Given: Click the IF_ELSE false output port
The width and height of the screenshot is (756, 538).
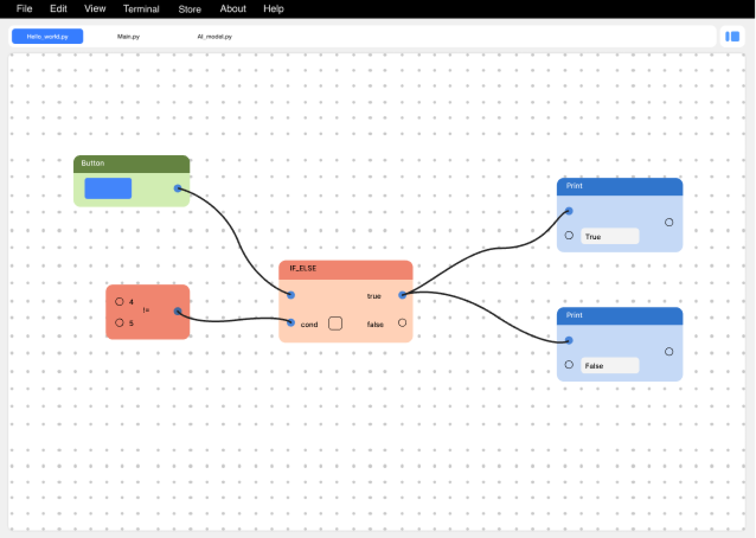Looking at the screenshot, I should pos(402,323).
